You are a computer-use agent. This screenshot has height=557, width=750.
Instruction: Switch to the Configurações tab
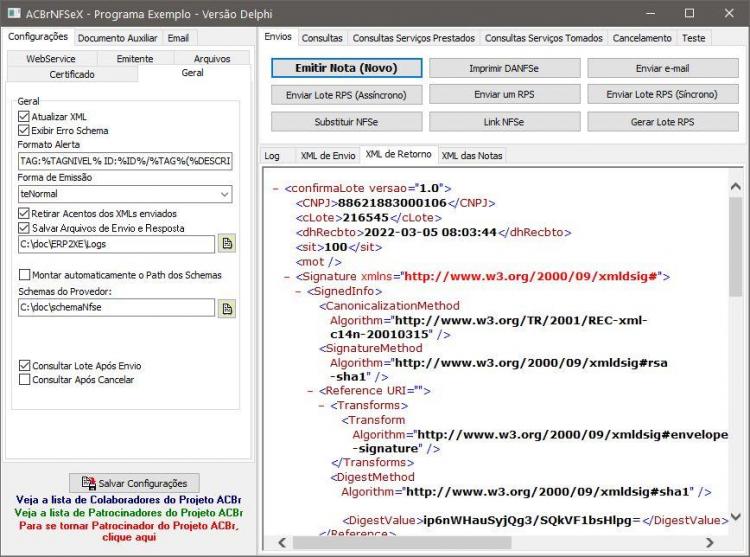point(38,37)
